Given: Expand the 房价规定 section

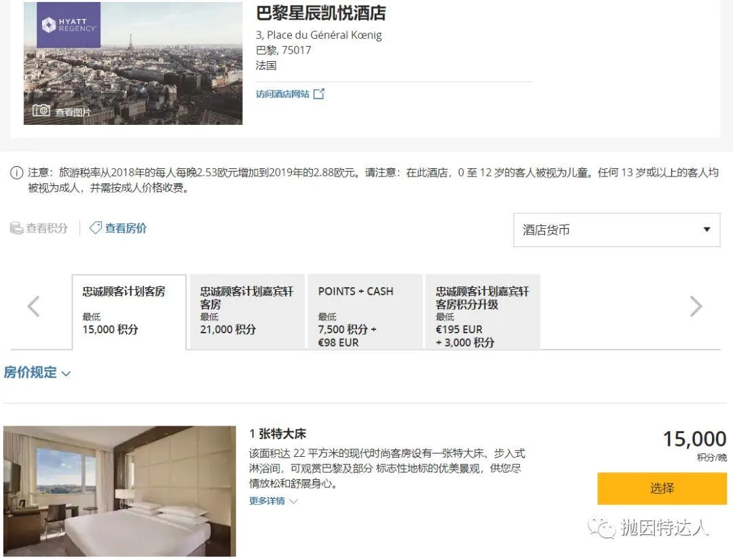Looking at the screenshot, I should pos(37,373).
